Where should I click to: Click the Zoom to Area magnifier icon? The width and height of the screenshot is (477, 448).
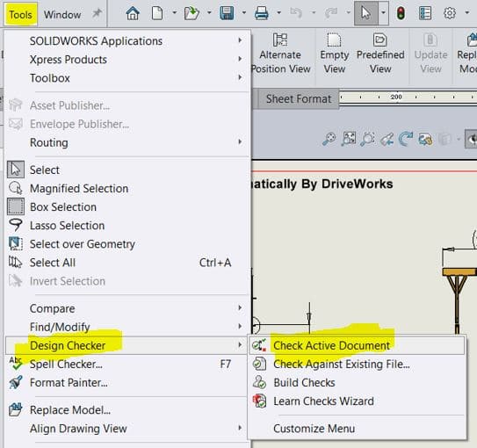(x=367, y=140)
